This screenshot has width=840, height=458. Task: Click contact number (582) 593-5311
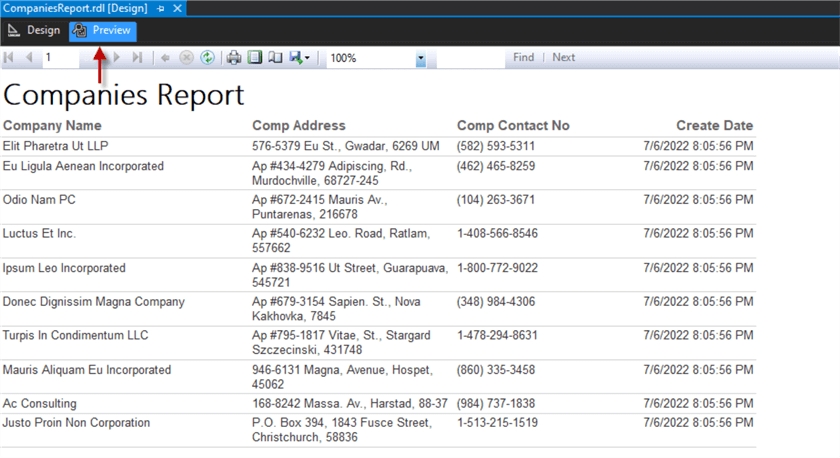click(x=496, y=146)
